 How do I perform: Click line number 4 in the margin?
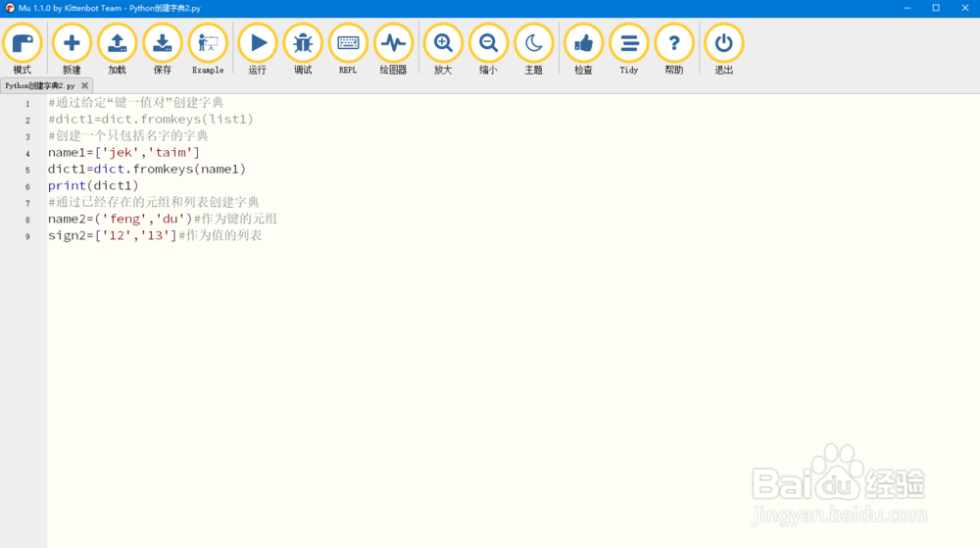(x=27, y=153)
